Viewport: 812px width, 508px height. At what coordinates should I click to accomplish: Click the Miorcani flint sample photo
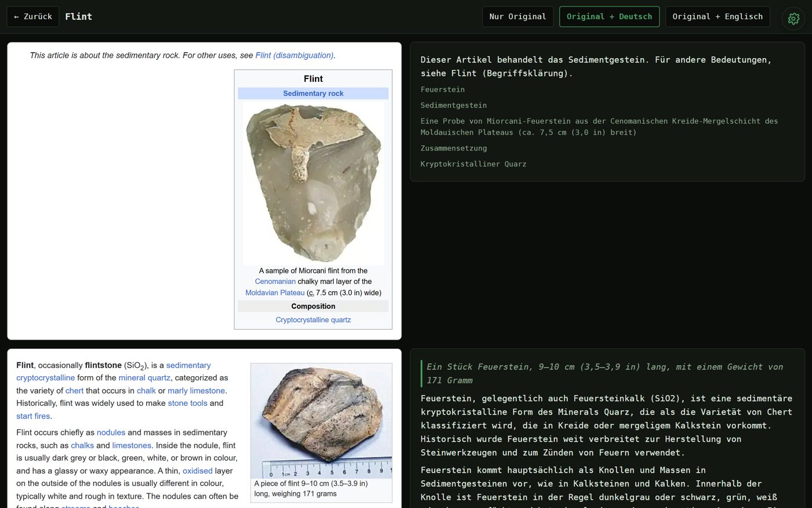click(313, 183)
